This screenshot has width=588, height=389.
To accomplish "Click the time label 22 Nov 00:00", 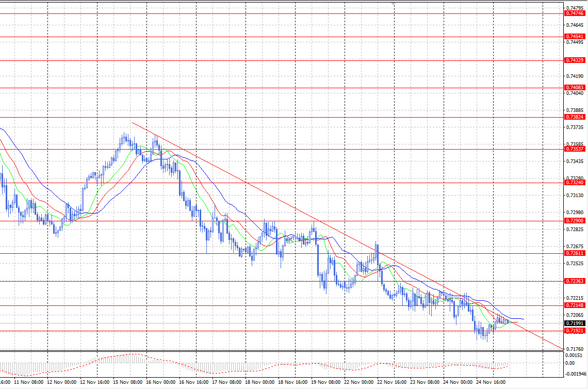I will (x=358, y=382).
